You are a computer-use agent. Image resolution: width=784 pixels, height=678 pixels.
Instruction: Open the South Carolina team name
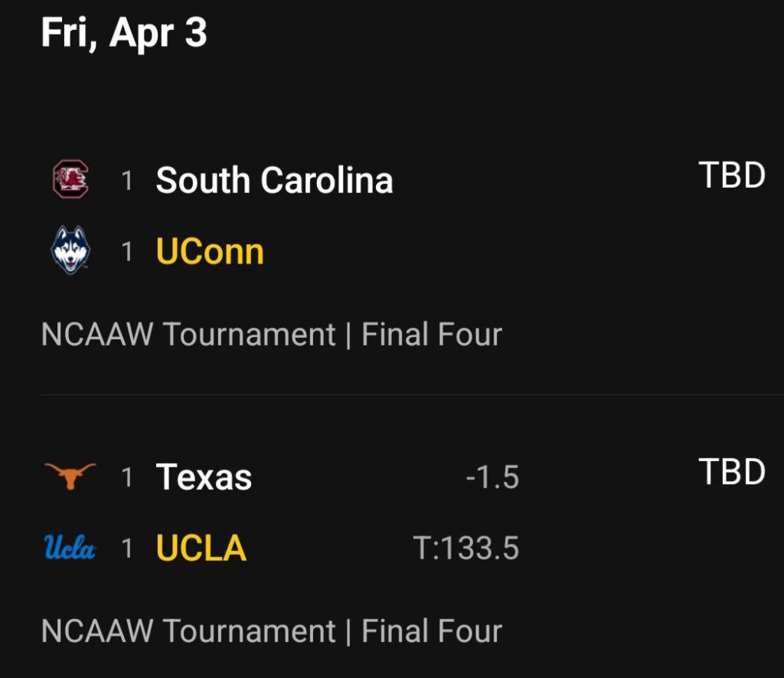pos(274,180)
